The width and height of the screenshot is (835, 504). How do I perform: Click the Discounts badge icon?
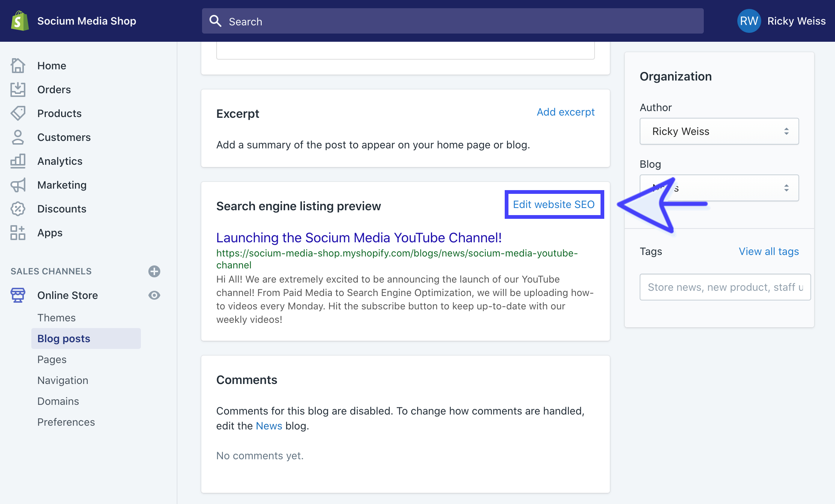18,209
